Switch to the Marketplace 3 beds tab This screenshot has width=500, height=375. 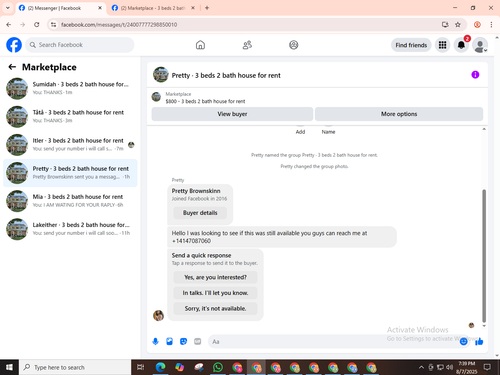click(153, 8)
